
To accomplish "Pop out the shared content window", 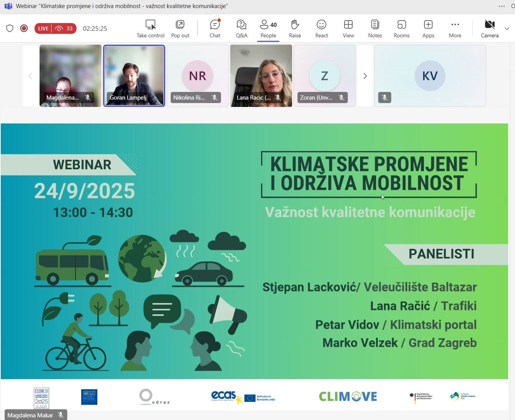I will point(180,29).
